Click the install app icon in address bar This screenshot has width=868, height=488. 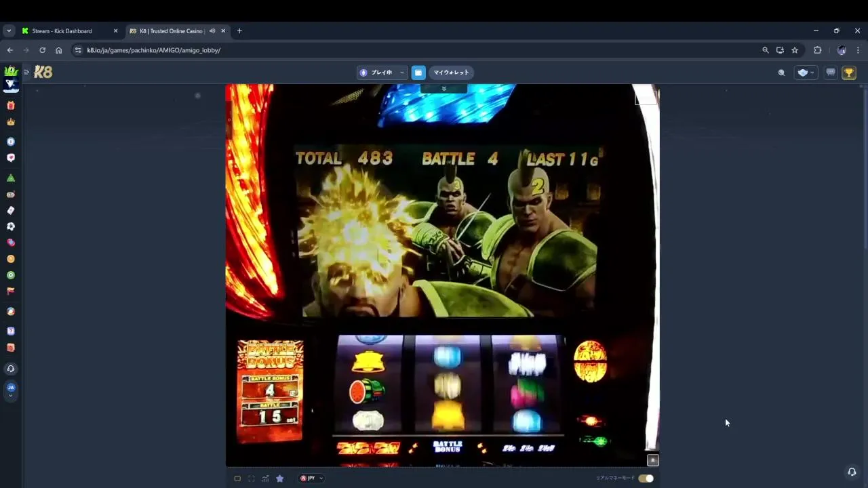(x=780, y=50)
